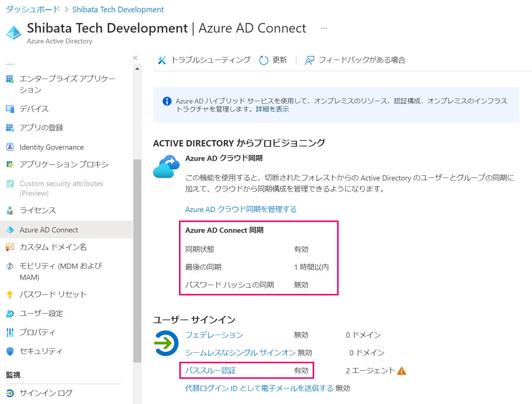Click the Azure AD Connect sidebar icon
Viewport: 532px width, 404px height.
point(10,230)
